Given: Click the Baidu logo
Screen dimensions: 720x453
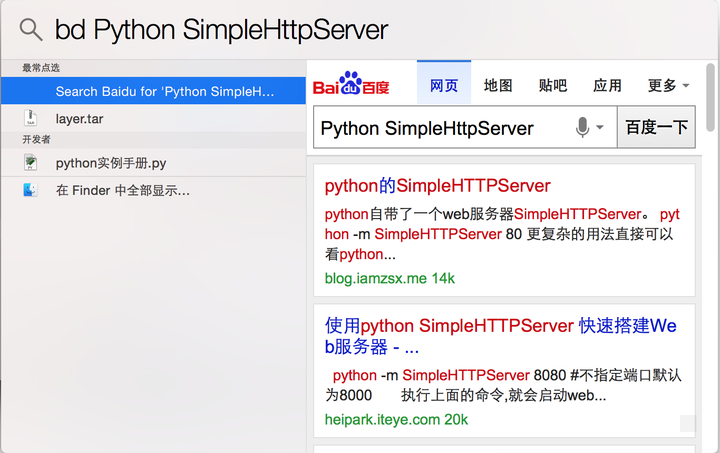Looking at the screenshot, I should coord(351,83).
